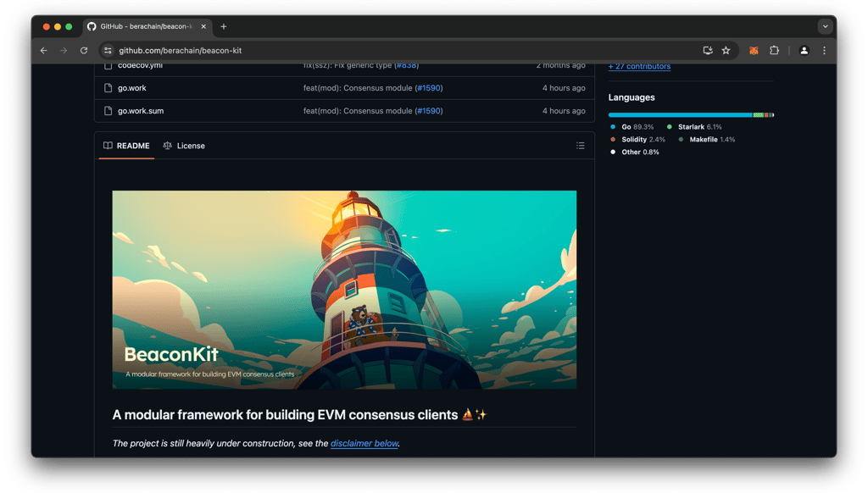This screenshot has height=493, width=868.
Task: Click the BeaconKit lighthouse banner image
Action: [x=344, y=290]
